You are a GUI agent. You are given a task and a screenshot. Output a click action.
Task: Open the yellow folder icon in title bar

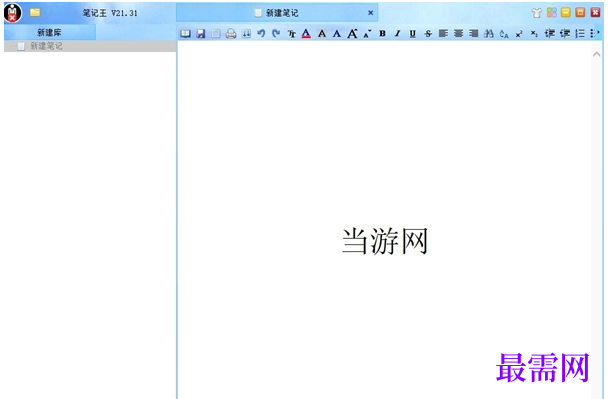[35, 12]
